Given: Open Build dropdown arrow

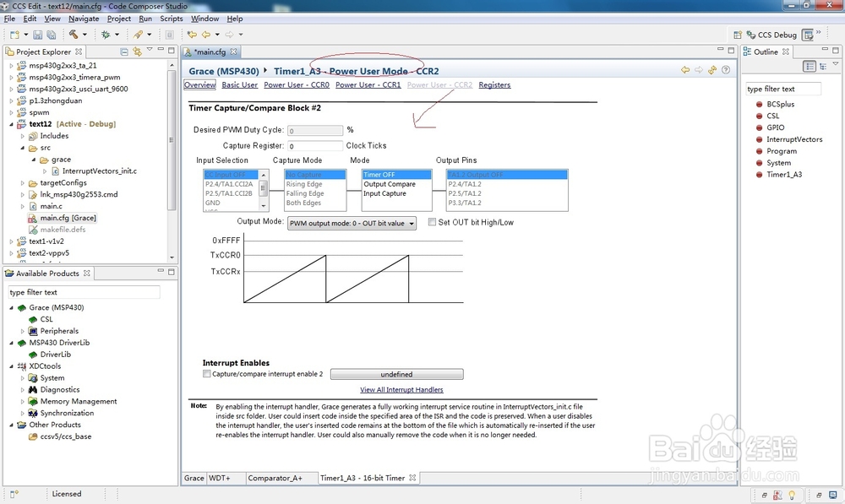Looking at the screenshot, I should pos(84,35).
